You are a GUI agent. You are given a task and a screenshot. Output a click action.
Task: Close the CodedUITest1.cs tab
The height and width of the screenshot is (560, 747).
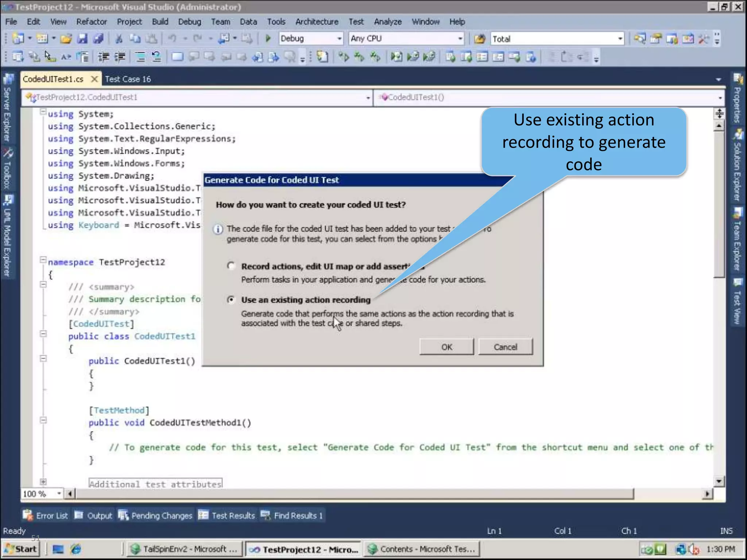94,79
